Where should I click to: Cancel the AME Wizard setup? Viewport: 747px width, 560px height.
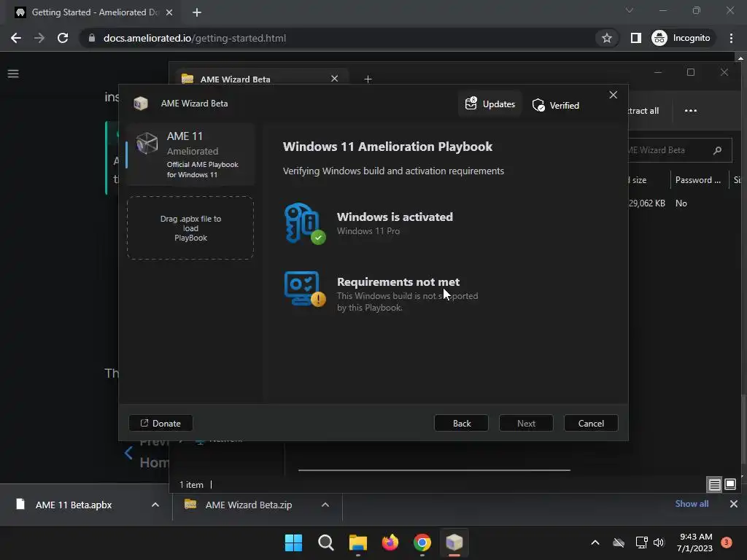click(x=591, y=423)
